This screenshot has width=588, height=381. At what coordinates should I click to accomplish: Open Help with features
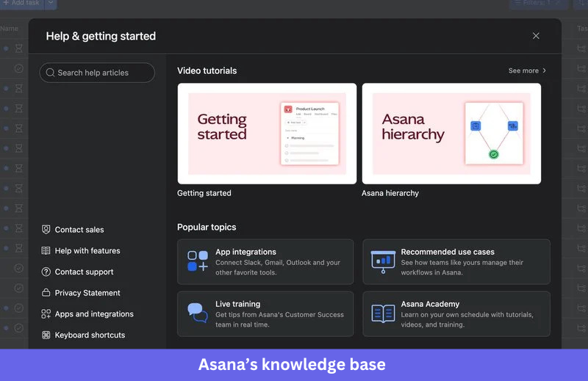tap(81, 250)
